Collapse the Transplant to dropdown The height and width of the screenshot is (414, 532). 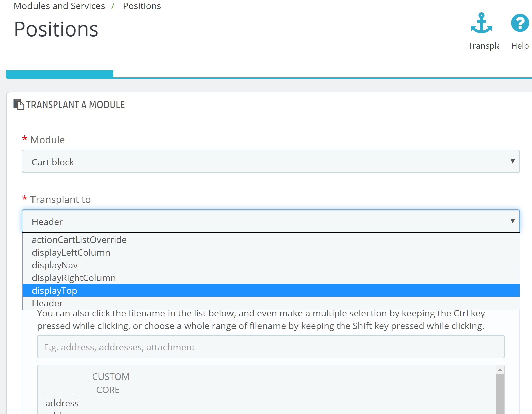coord(271,221)
